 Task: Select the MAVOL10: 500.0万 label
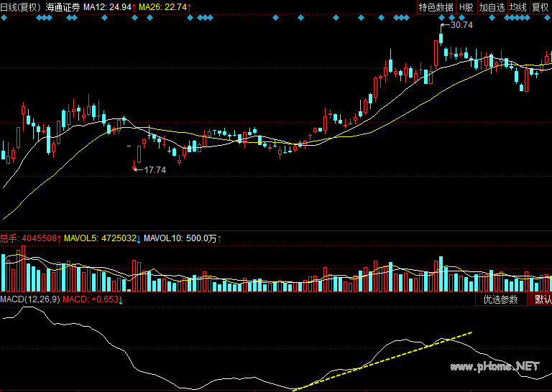[183, 238]
